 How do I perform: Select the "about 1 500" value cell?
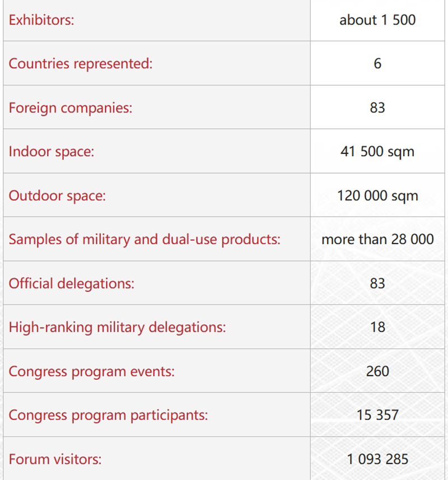coord(377,20)
